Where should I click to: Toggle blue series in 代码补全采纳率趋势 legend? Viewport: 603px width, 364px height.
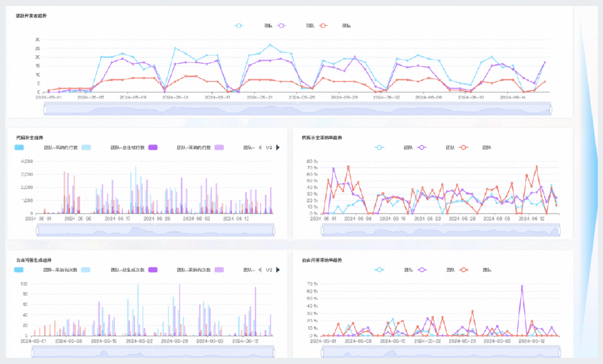click(x=379, y=148)
